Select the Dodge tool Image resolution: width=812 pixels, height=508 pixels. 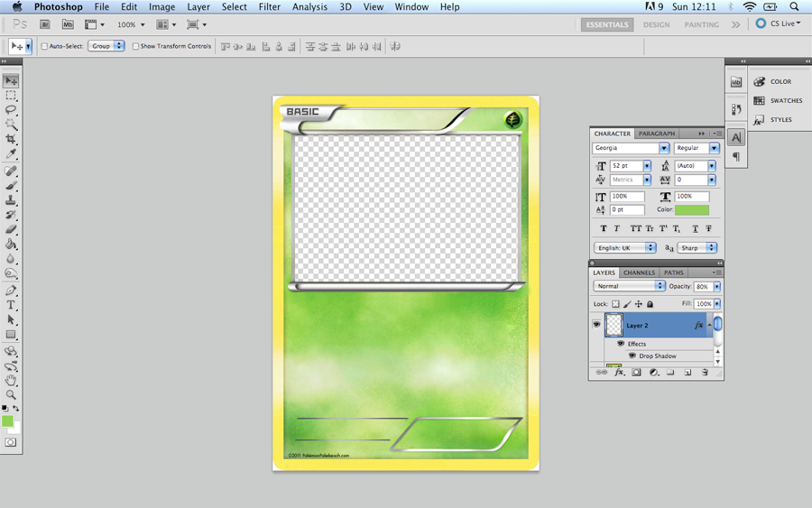pos(11,272)
